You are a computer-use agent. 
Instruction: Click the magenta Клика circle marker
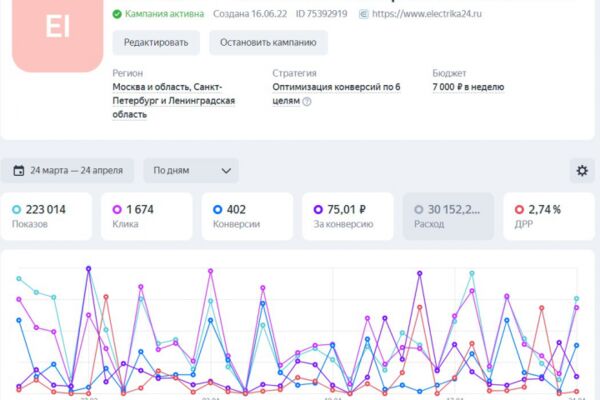point(117,209)
